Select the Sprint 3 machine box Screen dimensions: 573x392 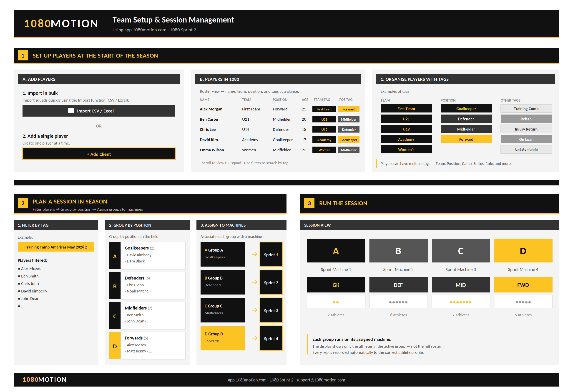[271, 310]
